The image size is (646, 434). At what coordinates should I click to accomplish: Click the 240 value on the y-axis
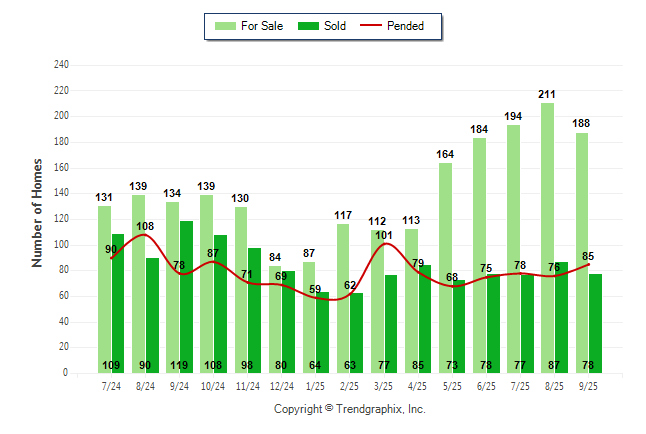tap(61, 65)
